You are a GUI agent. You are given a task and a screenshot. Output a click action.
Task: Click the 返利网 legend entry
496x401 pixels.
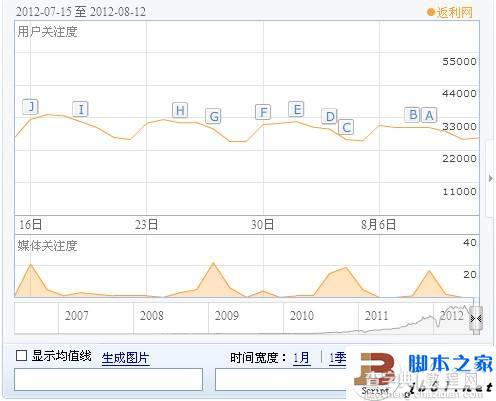click(450, 13)
